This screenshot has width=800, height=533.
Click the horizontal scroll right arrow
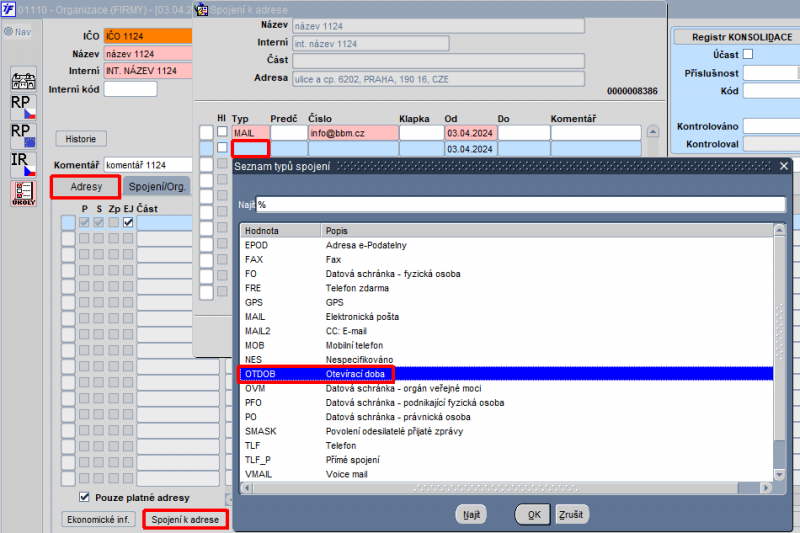pyautogui.click(x=766, y=488)
